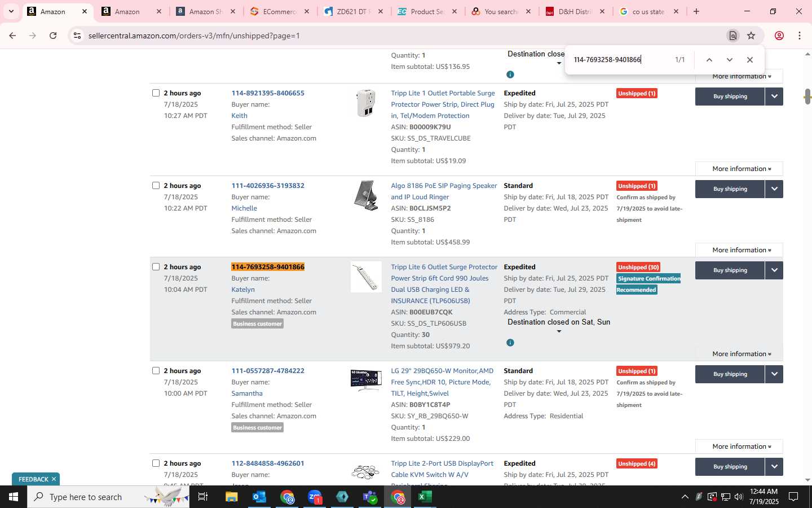Open Task View in the taskbar
This screenshot has height=508, width=812.
[203, 497]
